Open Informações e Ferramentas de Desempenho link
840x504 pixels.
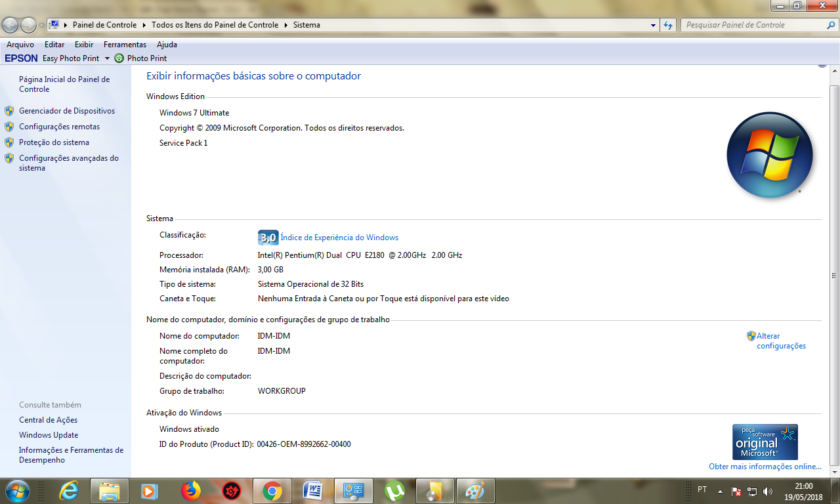(x=71, y=455)
